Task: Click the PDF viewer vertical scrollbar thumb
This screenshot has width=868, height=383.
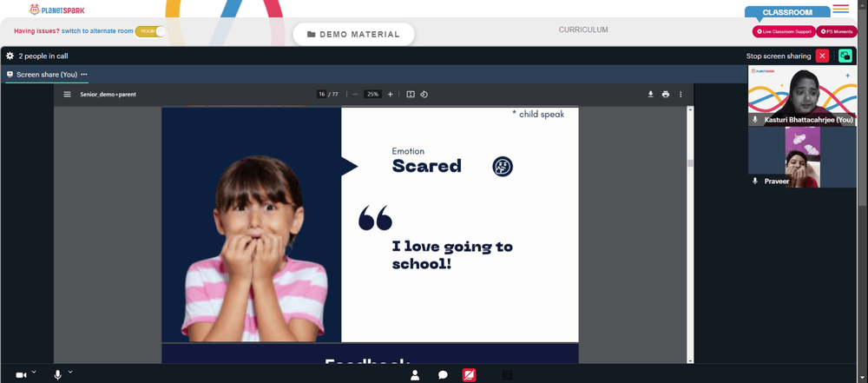Action: 690,163
